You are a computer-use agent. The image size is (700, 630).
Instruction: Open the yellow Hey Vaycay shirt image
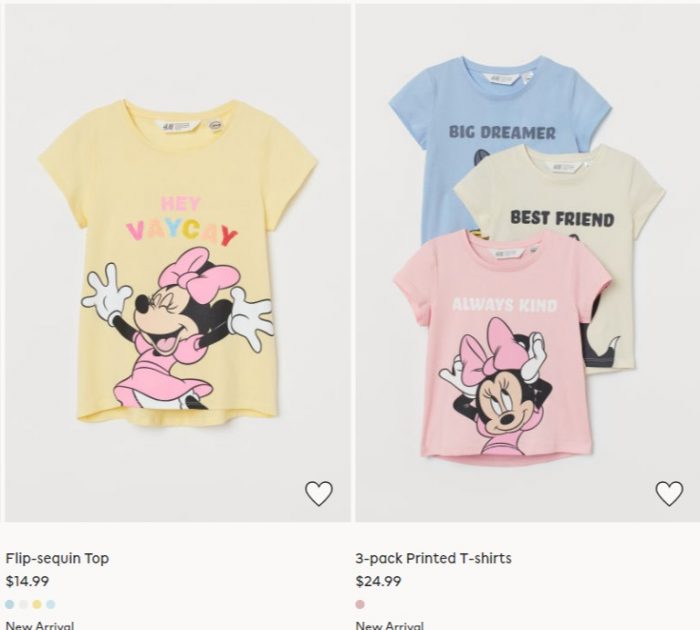tap(178, 263)
